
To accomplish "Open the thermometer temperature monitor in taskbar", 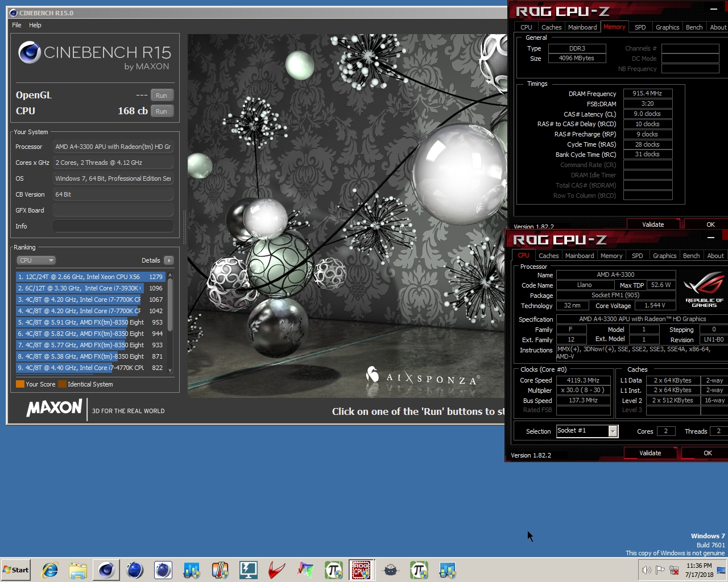I will click(x=220, y=569).
